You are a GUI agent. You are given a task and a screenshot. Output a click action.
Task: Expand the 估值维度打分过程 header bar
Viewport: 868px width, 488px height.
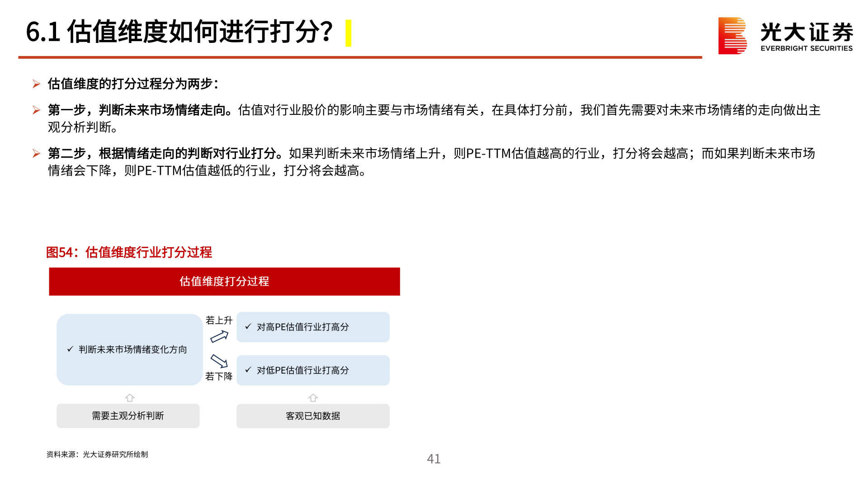(x=225, y=281)
